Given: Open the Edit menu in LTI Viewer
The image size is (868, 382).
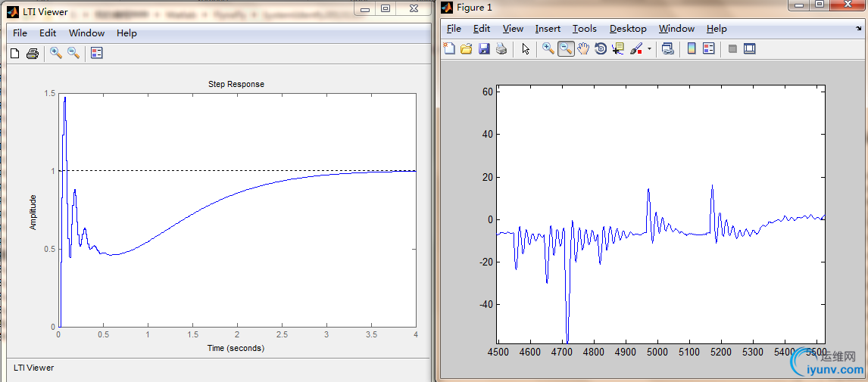Looking at the screenshot, I should tap(48, 33).
